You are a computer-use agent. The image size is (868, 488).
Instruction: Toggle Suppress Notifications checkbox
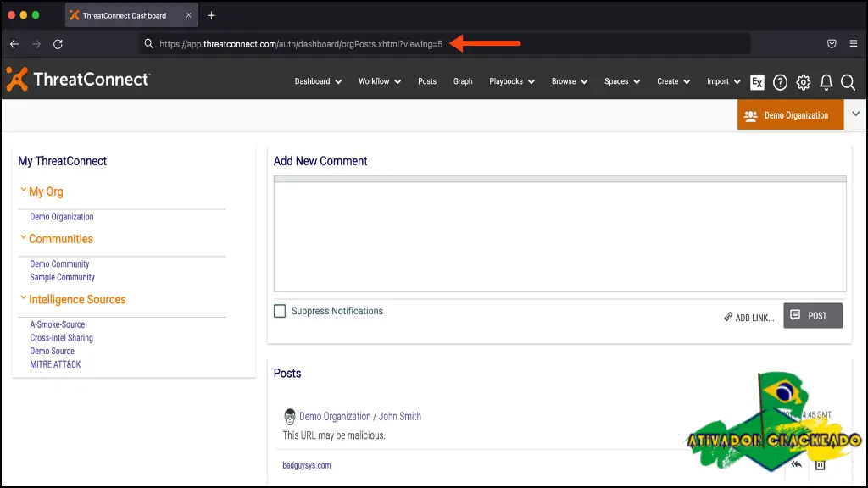pyautogui.click(x=280, y=311)
